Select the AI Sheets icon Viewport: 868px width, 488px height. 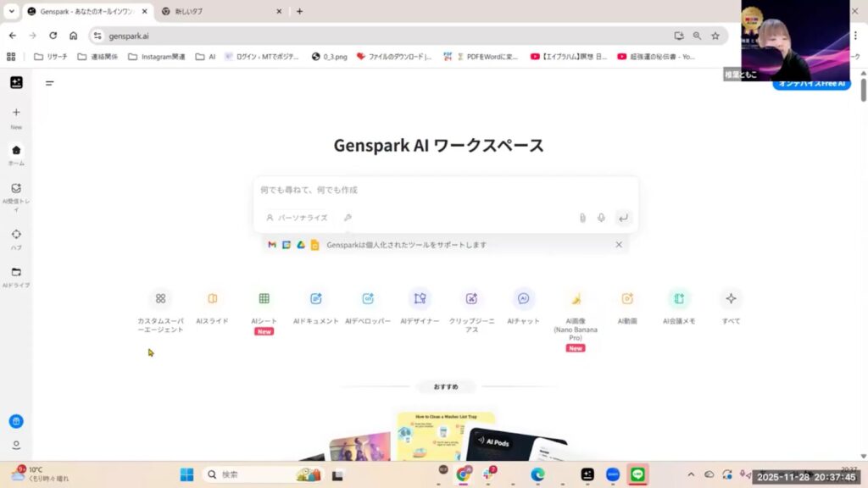point(264,299)
